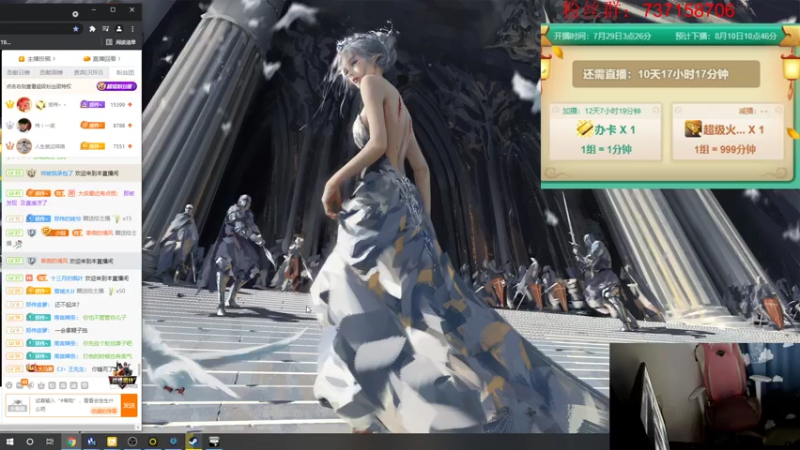Open the mail icon with the orange badge
The width and height of the screenshot is (800, 450).
(x=21, y=384)
